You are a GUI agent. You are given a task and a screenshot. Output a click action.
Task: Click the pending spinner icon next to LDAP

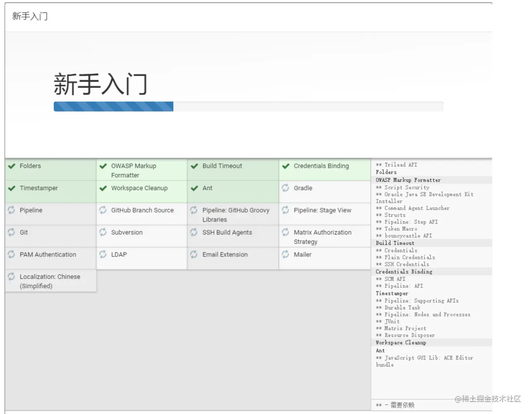pos(103,254)
